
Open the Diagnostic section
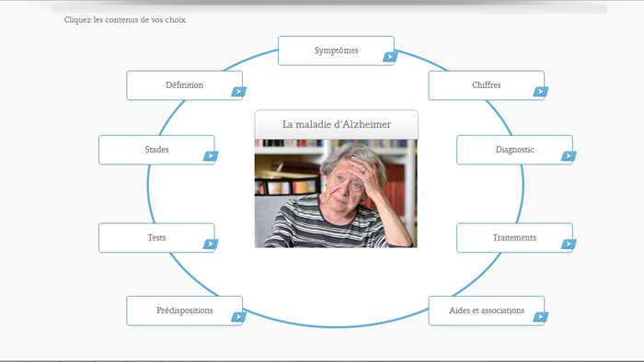point(514,150)
